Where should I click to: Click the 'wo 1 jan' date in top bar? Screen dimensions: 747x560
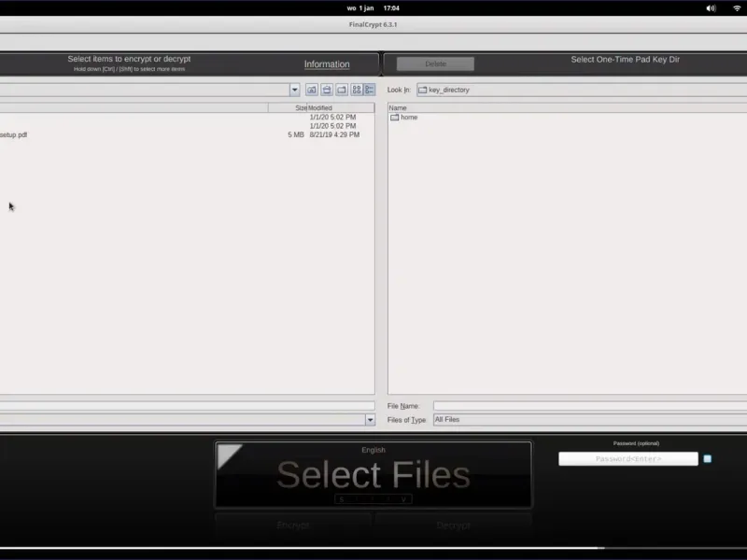360,8
